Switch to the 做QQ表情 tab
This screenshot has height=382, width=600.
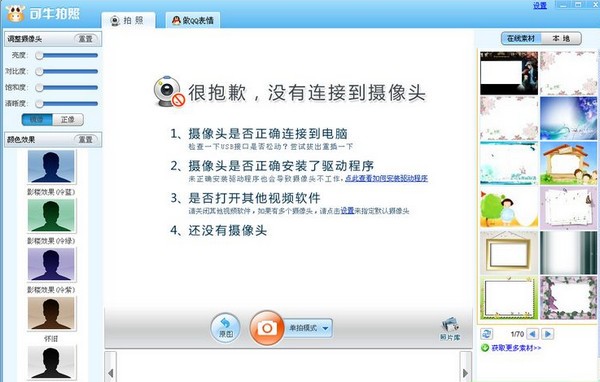[193, 20]
